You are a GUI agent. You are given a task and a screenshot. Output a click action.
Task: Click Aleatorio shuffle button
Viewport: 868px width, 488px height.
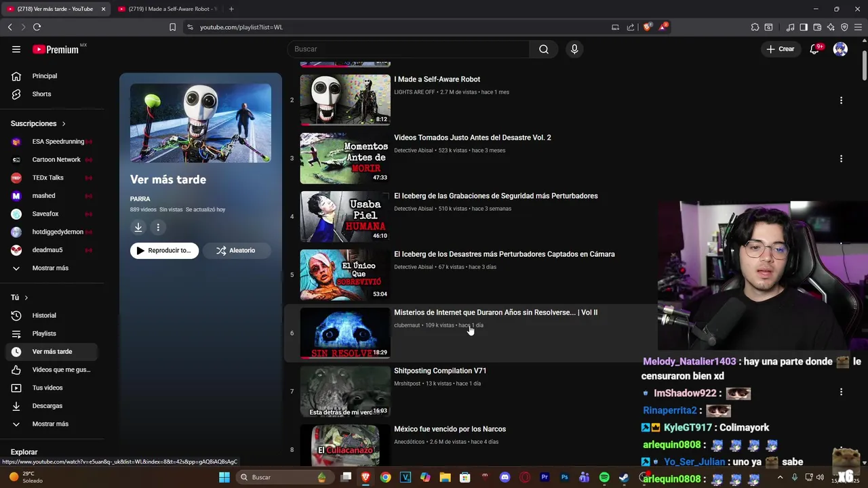[236, 251]
